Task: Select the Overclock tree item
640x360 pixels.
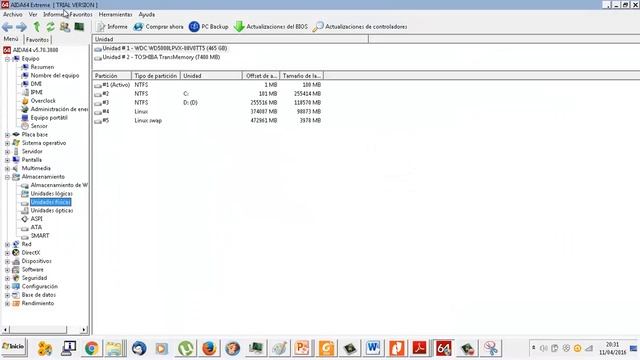Action: 43,101
